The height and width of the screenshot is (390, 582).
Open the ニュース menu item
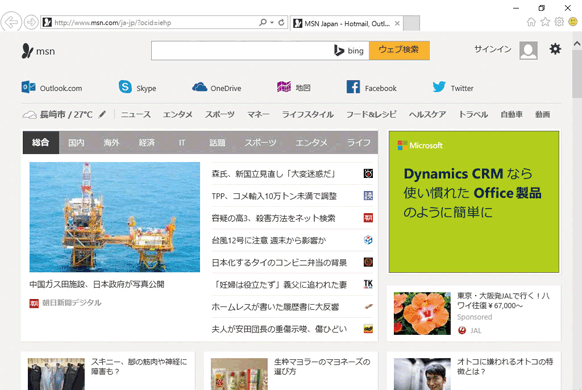(136, 115)
